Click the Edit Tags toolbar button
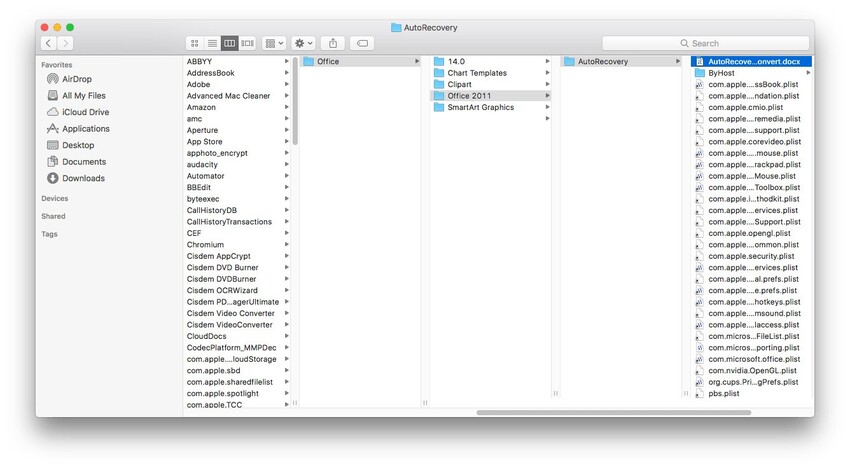 (x=362, y=43)
